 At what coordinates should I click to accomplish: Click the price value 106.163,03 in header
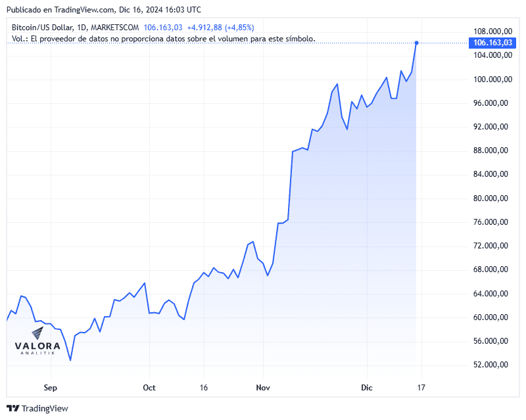tap(162, 28)
